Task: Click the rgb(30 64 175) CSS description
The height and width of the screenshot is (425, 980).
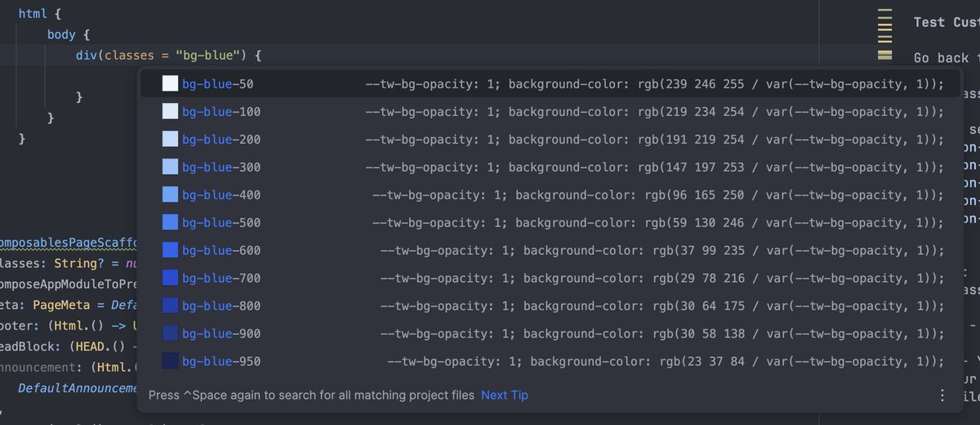Action: (x=662, y=306)
